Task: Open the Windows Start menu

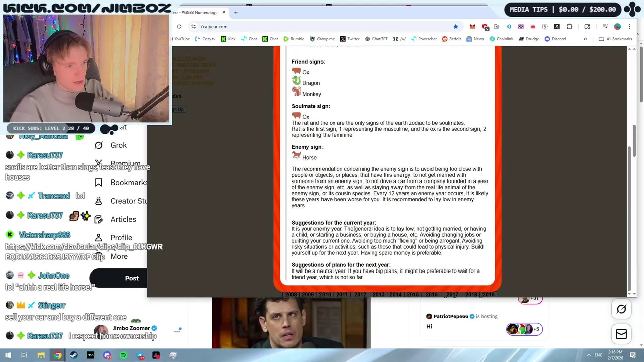Action: pos(8,355)
